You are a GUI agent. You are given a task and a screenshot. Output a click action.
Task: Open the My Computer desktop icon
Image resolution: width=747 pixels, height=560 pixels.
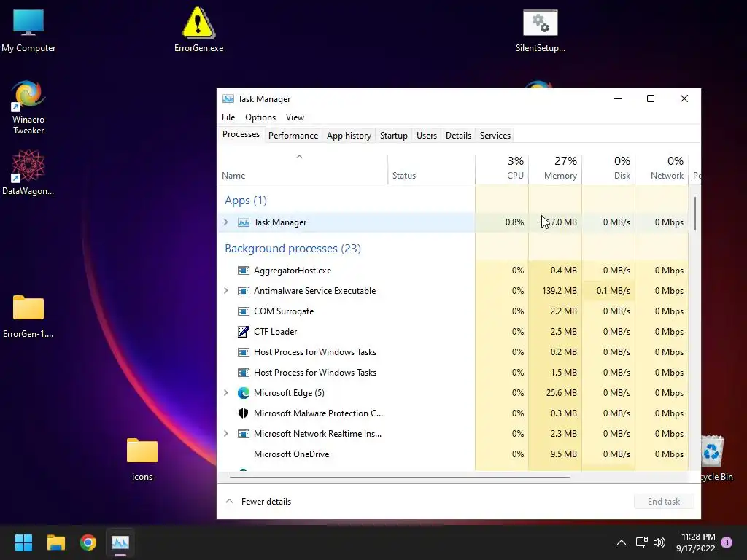tap(28, 31)
